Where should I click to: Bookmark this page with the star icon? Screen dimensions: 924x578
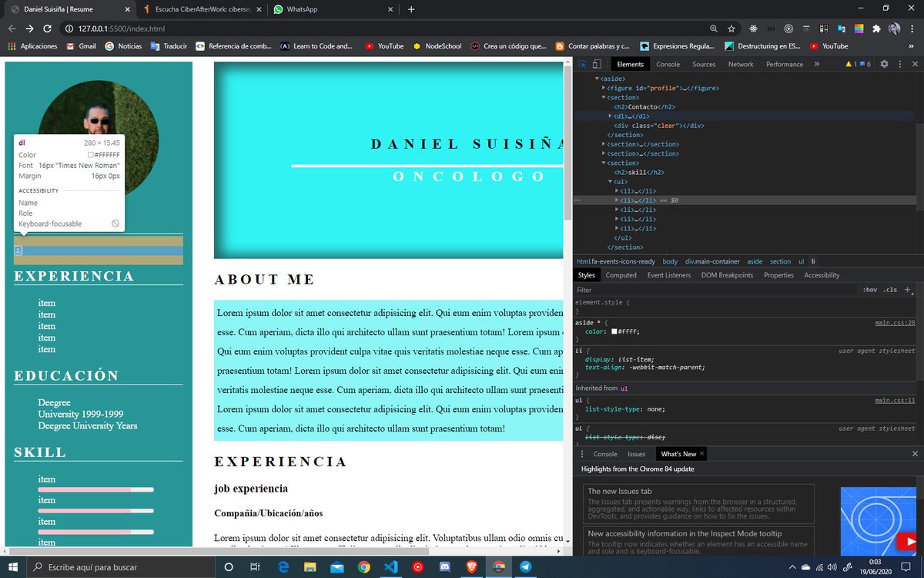(731, 29)
